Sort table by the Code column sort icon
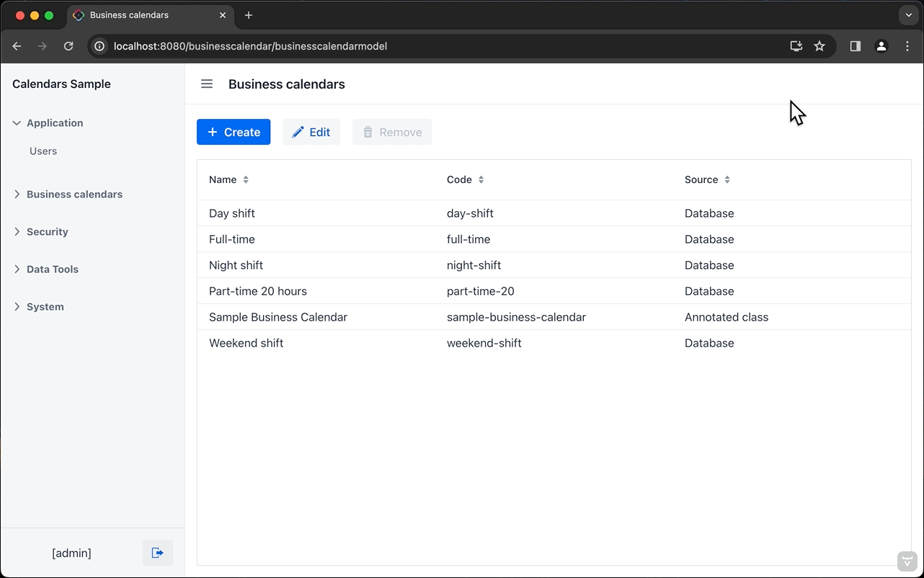 pyautogui.click(x=481, y=180)
